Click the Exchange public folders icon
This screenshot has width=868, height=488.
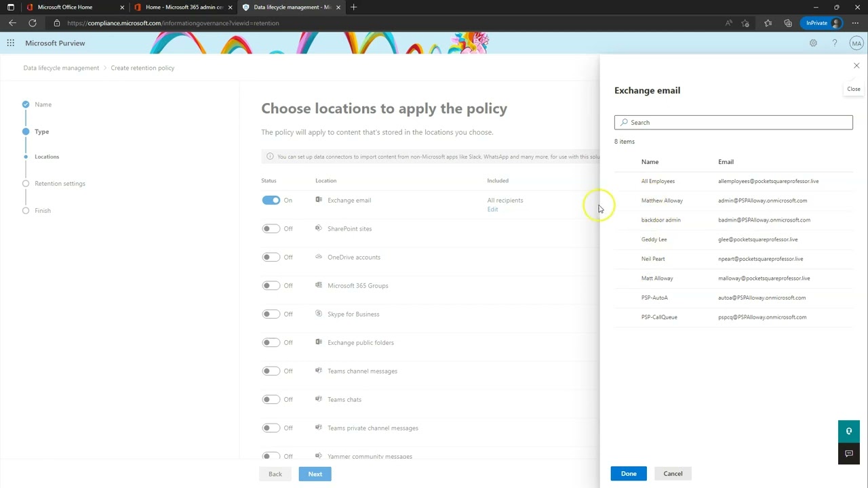(319, 342)
